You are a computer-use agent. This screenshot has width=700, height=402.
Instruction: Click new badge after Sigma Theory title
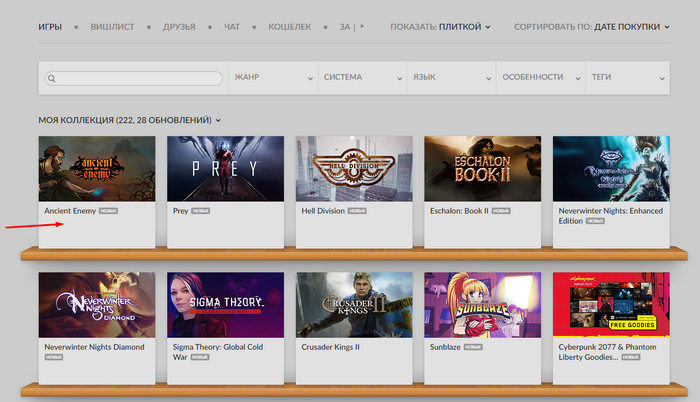pyautogui.click(x=200, y=357)
